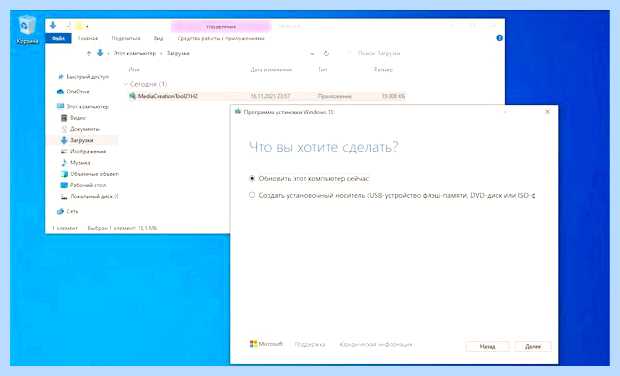
Task: Open Сеть in the navigation pane
Action: click(x=72, y=212)
